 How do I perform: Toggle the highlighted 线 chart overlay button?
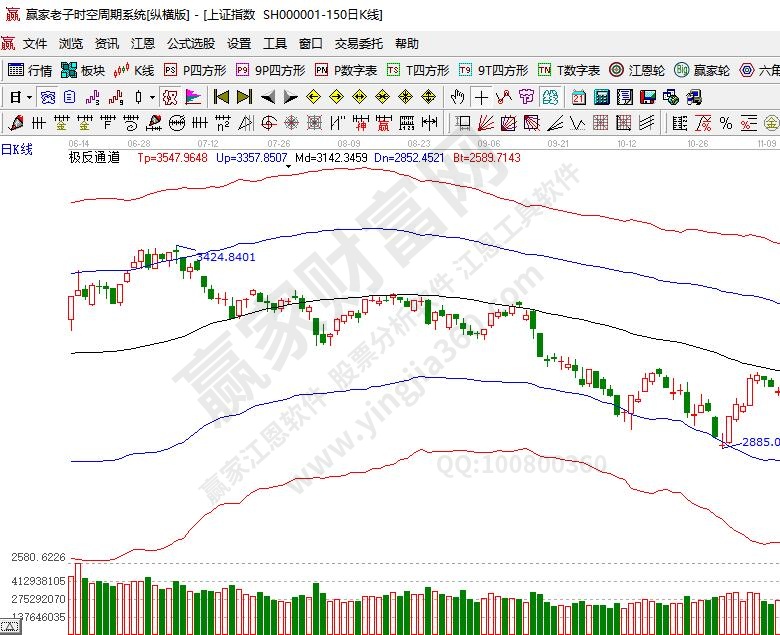click(550, 97)
